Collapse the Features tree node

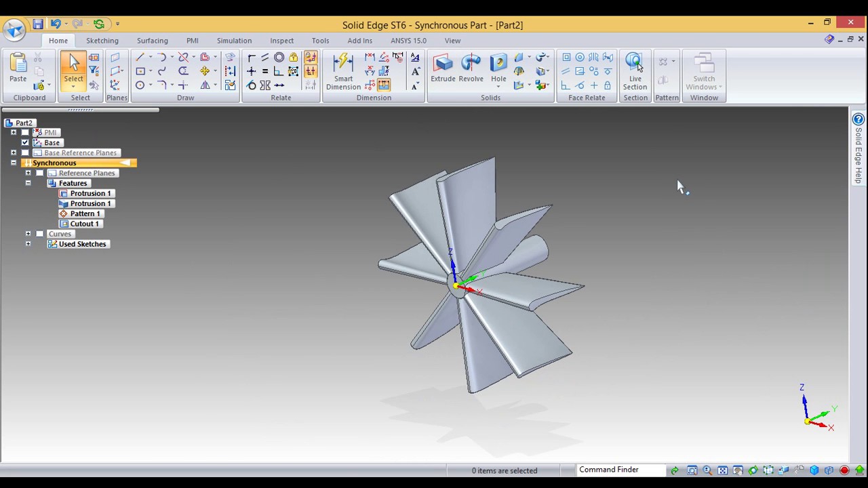click(28, 183)
